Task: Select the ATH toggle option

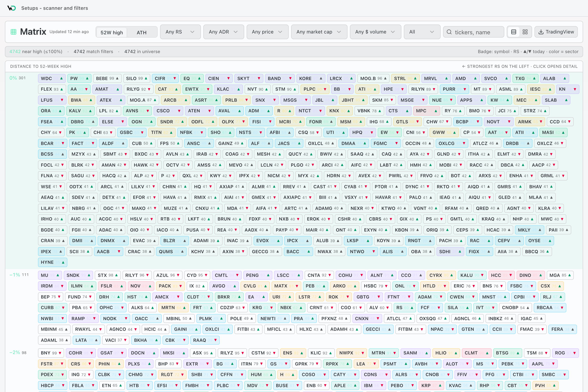Action: pos(141,32)
